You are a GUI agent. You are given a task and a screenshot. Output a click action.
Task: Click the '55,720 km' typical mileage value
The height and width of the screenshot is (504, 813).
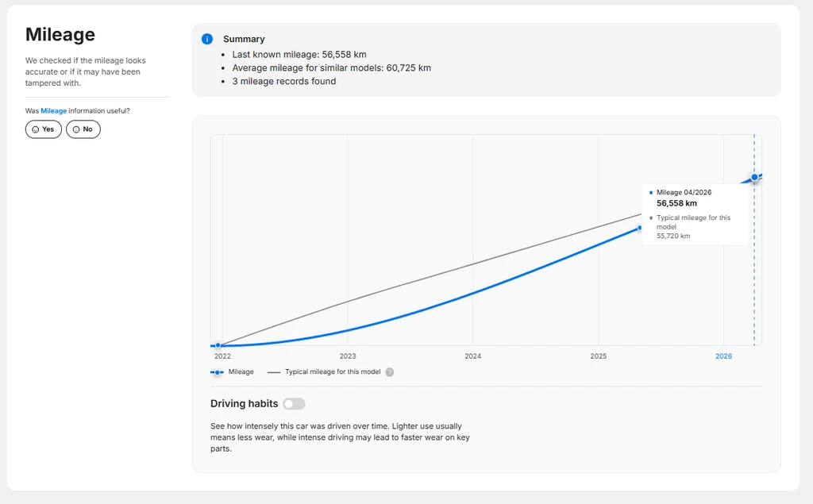(673, 236)
